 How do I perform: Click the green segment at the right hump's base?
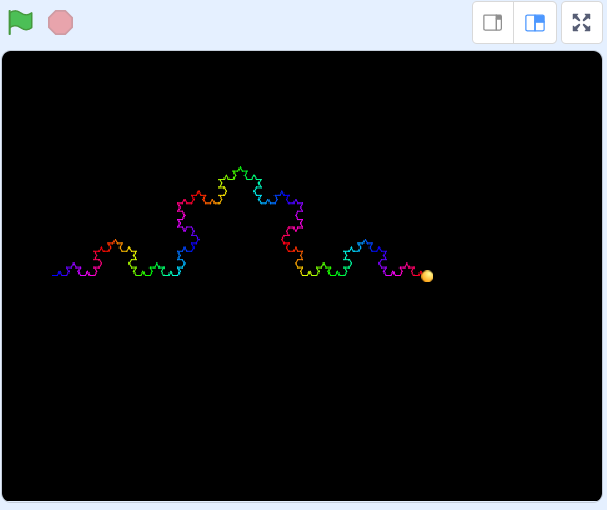tap(323, 267)
